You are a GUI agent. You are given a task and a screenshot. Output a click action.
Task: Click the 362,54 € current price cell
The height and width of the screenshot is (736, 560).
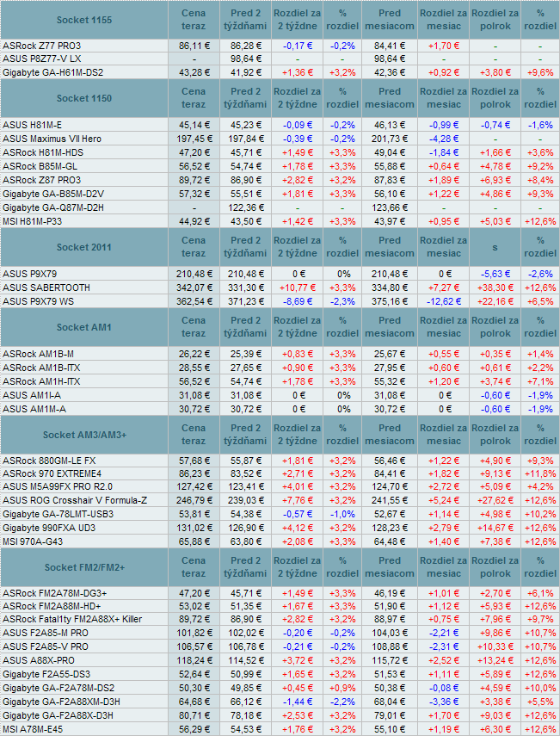tap(194, 301)
